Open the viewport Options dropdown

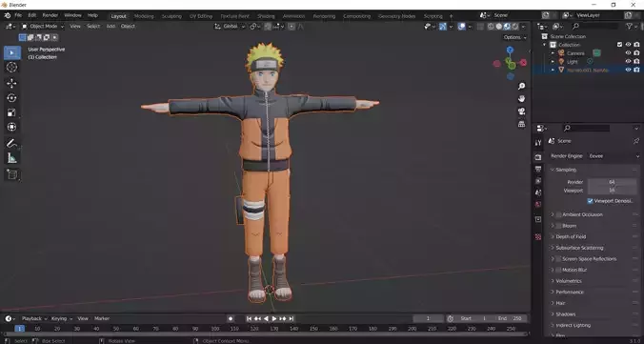click(514, 37)
